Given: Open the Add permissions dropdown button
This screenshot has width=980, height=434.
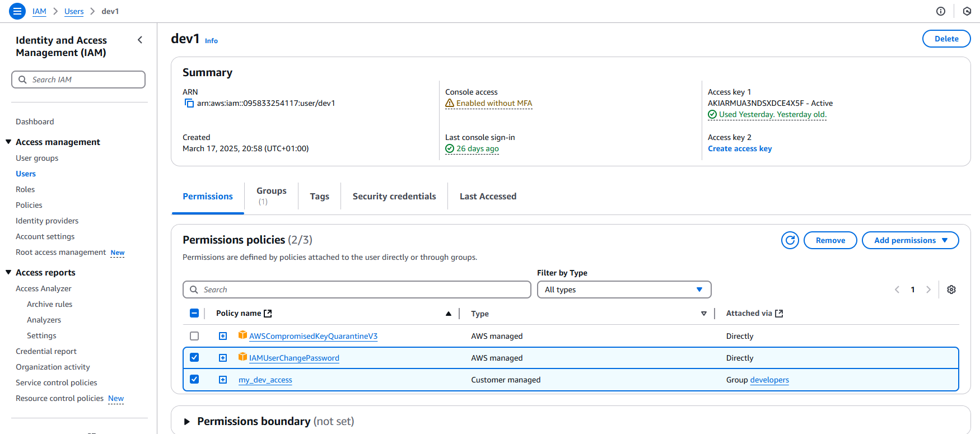Looking at the screenshot, I should pyautogui.click(x=910, y=240).
